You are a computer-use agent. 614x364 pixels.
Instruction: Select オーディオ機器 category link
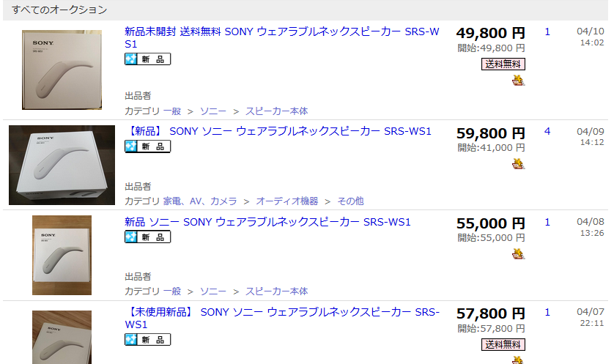287,201
